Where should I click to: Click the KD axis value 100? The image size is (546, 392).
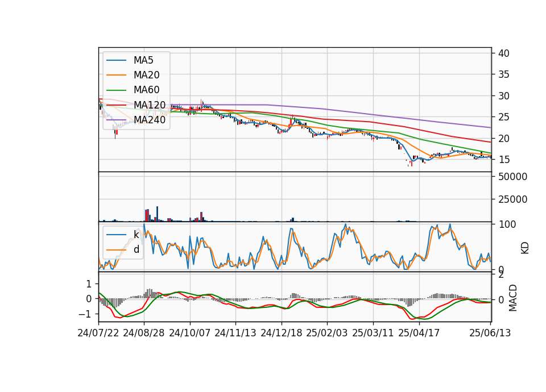tap(507, 224)
